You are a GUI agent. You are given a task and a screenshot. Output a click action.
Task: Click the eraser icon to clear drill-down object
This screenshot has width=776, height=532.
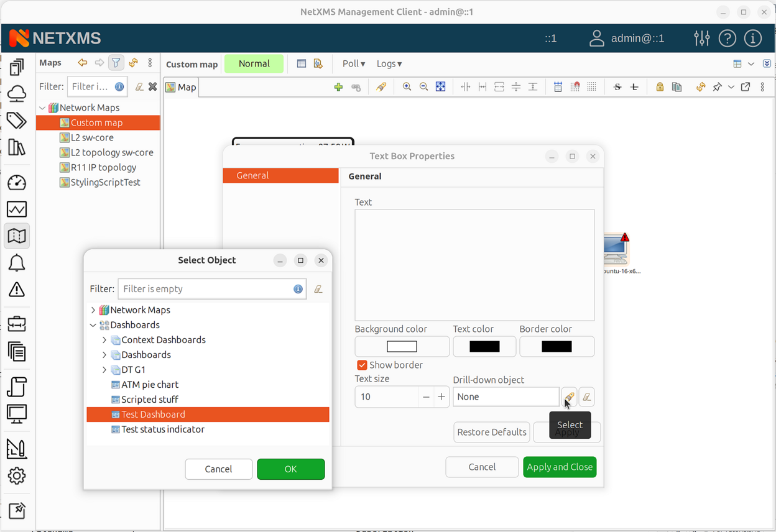586,397
